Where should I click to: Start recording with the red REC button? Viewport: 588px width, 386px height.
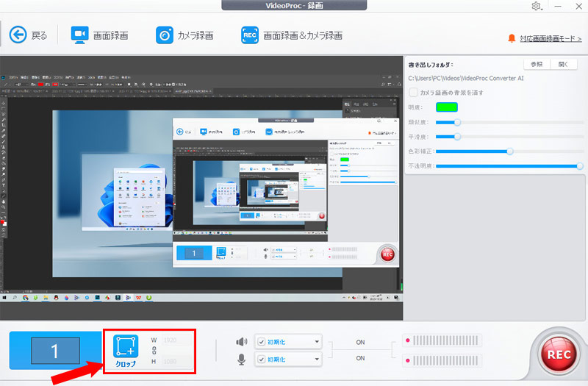(x=559, y=354)
